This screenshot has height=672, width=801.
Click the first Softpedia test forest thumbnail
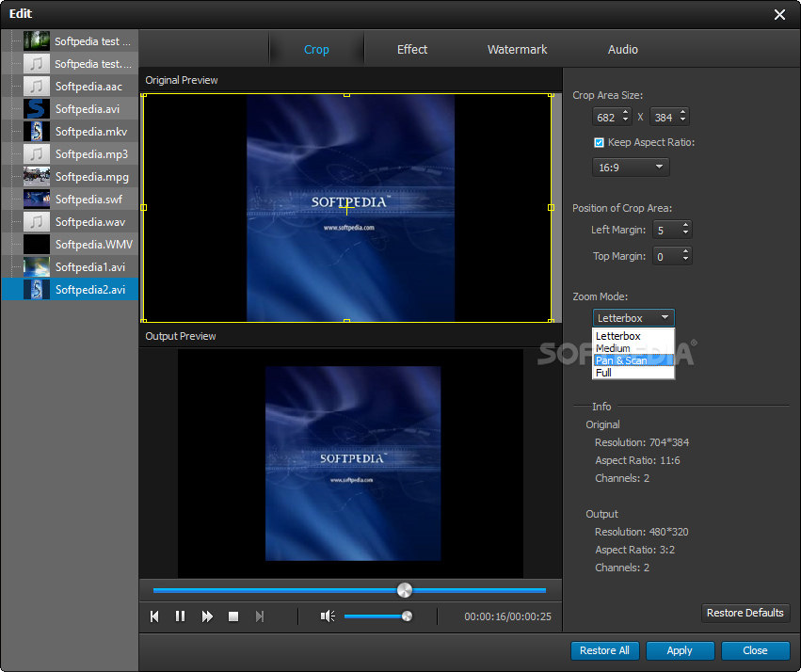coord(37,40)
